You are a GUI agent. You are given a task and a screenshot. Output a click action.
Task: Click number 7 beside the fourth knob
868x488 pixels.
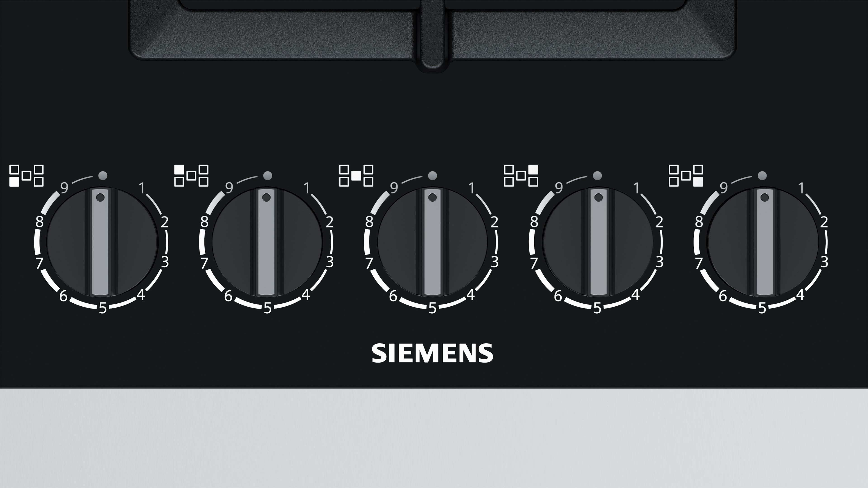533,263
